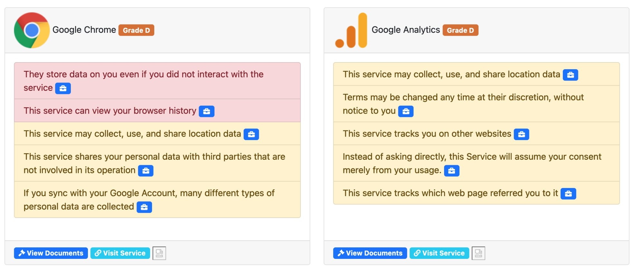Open briefcase icon beside 'tracks you on other websites'
The image size is (644, 274).
click(521, 134)
